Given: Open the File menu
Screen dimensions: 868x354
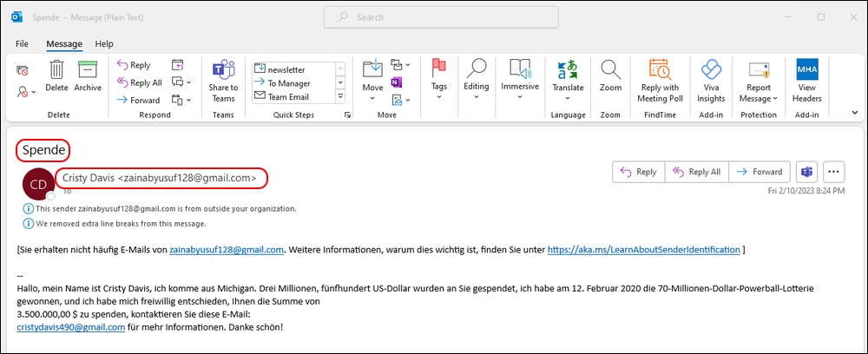Looking at the screenshot, I should click(23, 43).
